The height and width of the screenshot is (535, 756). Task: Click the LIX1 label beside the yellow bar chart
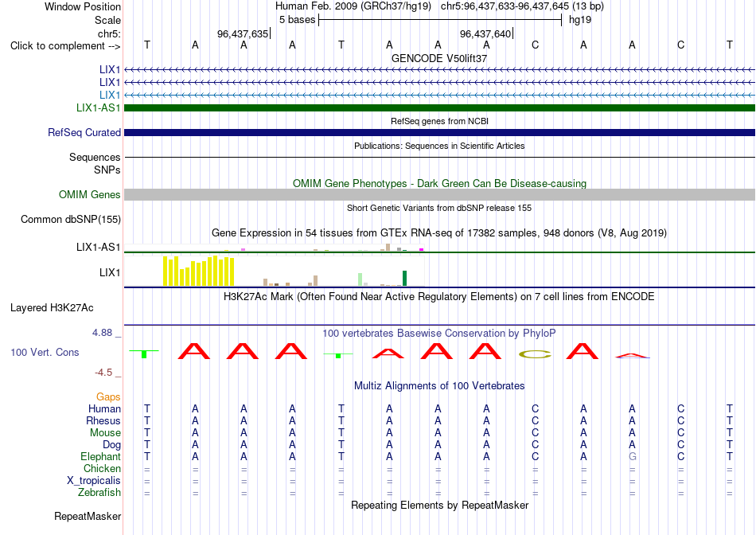click(x=110, y=272)
